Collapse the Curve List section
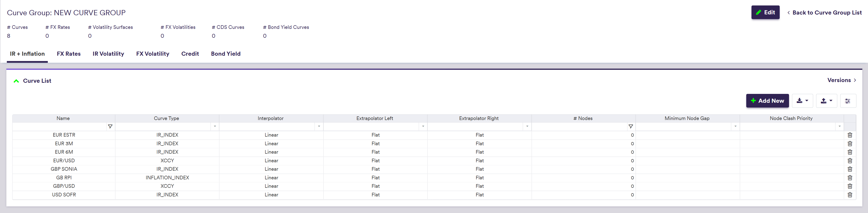The height and width of the screenshot is (213, 868). [16, 81]
